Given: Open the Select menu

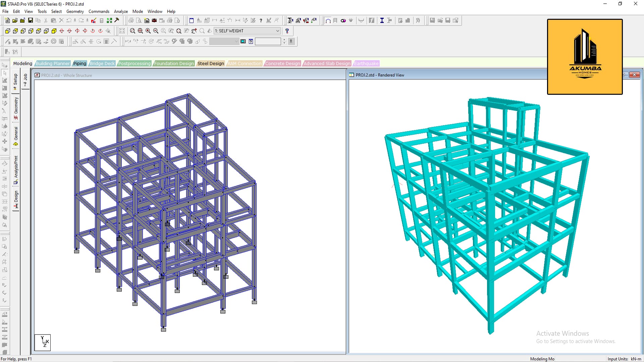Looking at the screenshot, I should point(56,11).
